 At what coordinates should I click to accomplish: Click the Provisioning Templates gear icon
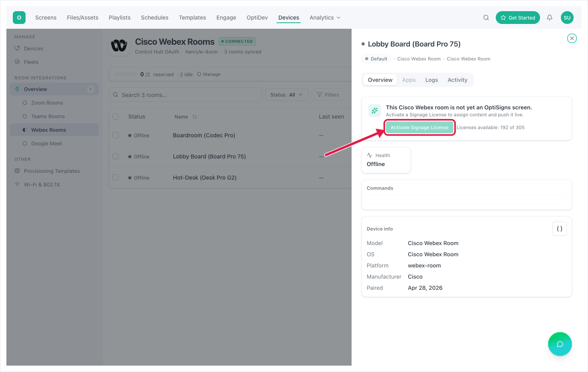(x=17, y=171)
